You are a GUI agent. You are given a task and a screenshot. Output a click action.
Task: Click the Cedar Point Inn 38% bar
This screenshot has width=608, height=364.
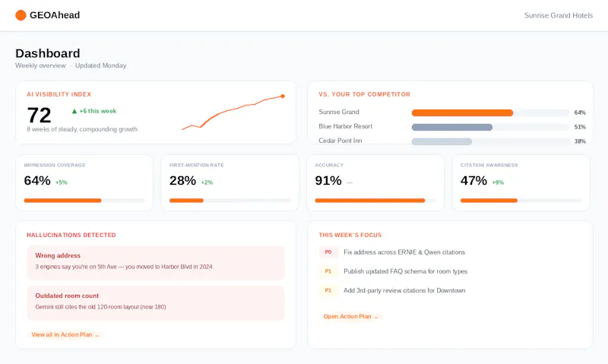(442, 141)
